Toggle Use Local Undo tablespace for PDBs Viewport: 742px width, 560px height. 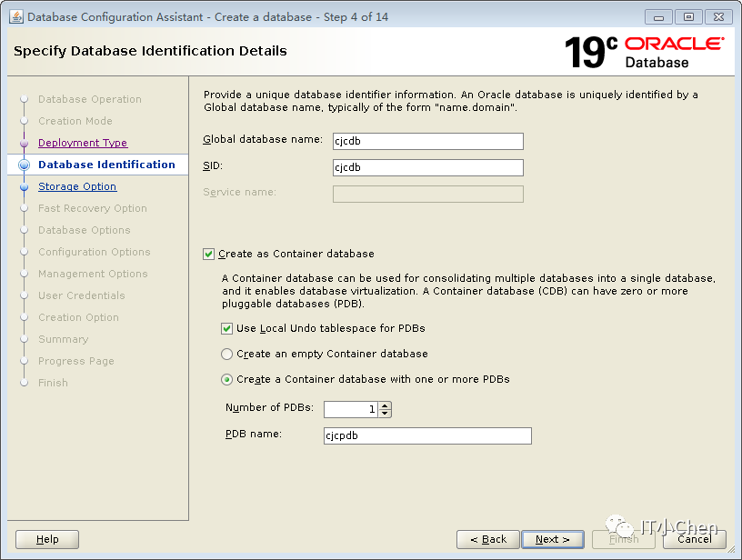pos(226,329)
